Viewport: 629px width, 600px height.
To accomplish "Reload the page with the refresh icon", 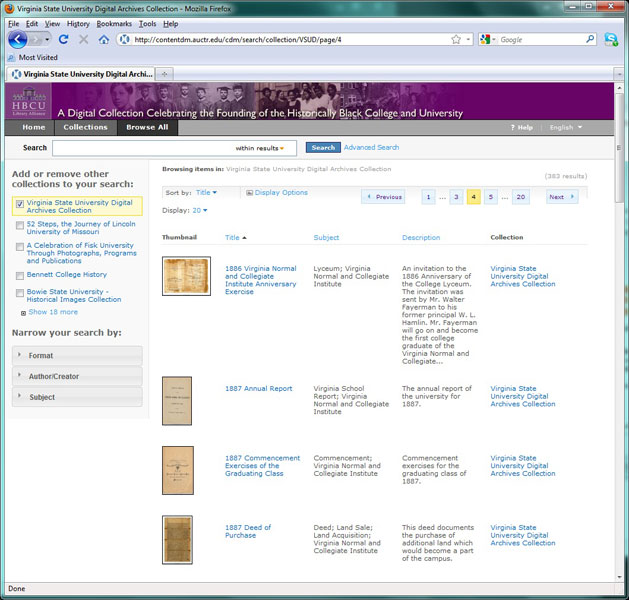I will pos(63,39).
